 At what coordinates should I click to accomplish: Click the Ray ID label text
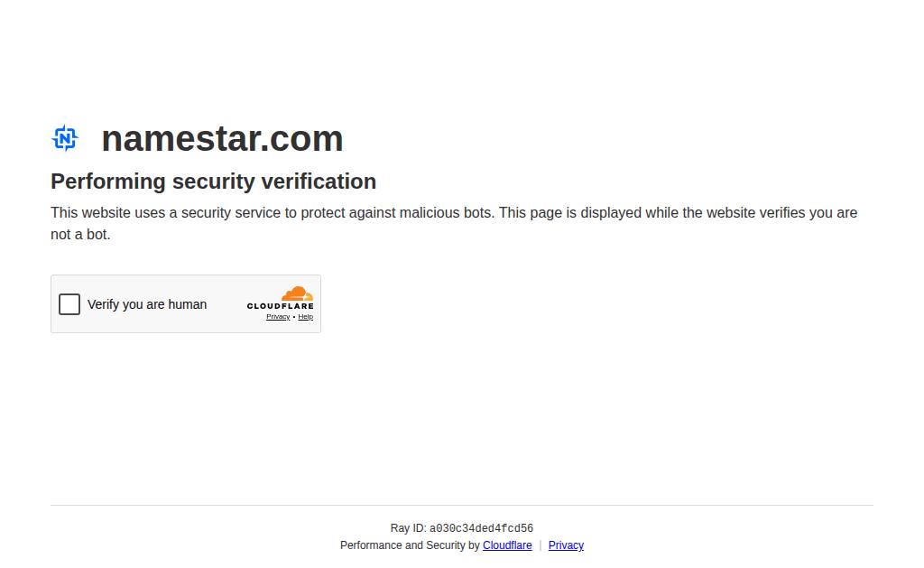coord(408,528)
